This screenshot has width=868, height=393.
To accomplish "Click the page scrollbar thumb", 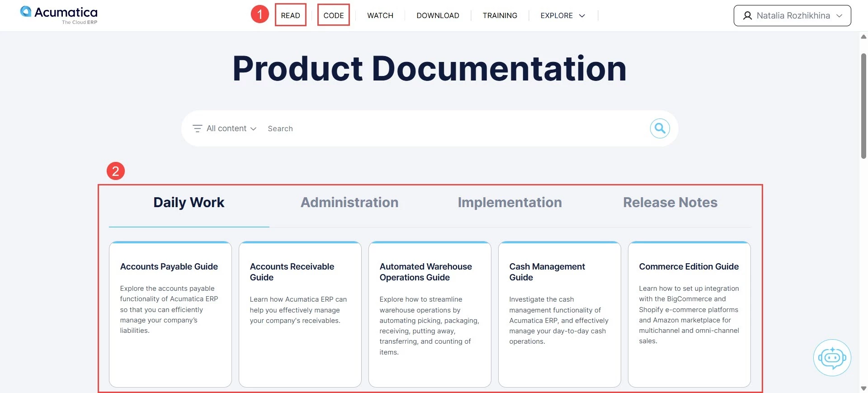I will click(863, 106).
